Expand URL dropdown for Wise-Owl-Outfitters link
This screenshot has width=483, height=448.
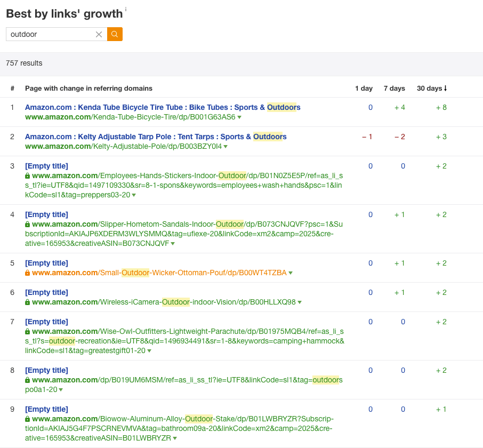tap(149, 351)
